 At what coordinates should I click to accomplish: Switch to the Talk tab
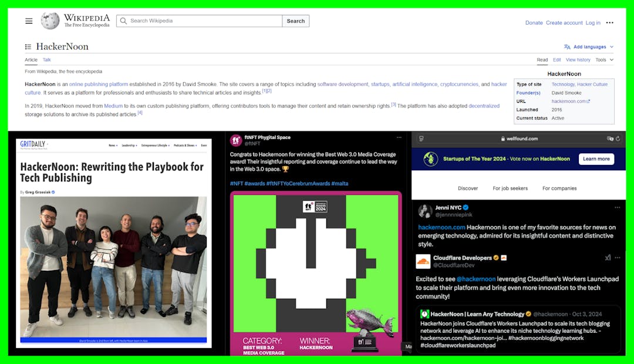(47, 60)
